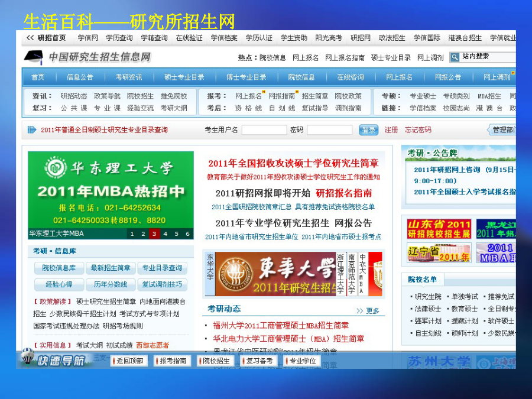
Task: Open the 博士专业目录 nav tab
Action: (246, 77)
